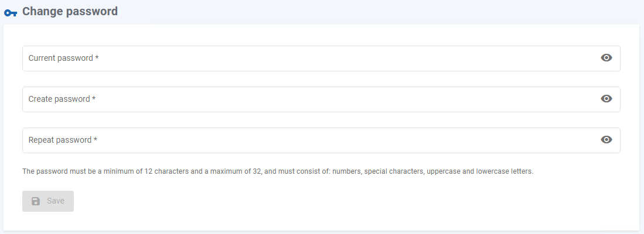Screen dimensions: 644x234
Task: Click the "Create password" label text
Action: [x=59, y=99]
